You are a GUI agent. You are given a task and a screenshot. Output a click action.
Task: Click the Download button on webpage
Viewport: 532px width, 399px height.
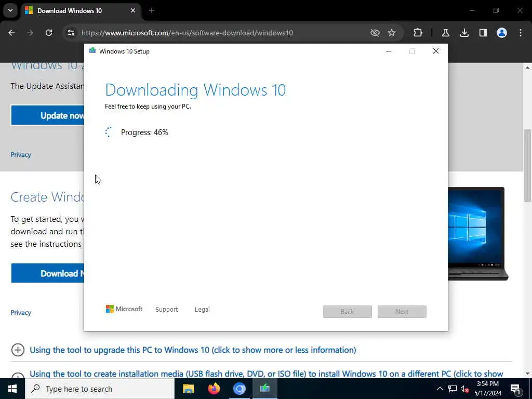[48, 273]
